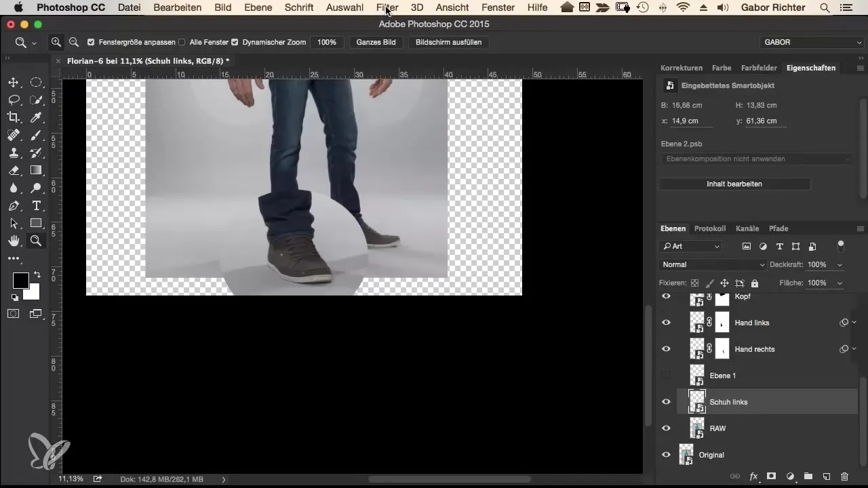This screenshot has height=488, width=868.
Task: Hide the RAW layer
Action: click(x=666, y=428)
